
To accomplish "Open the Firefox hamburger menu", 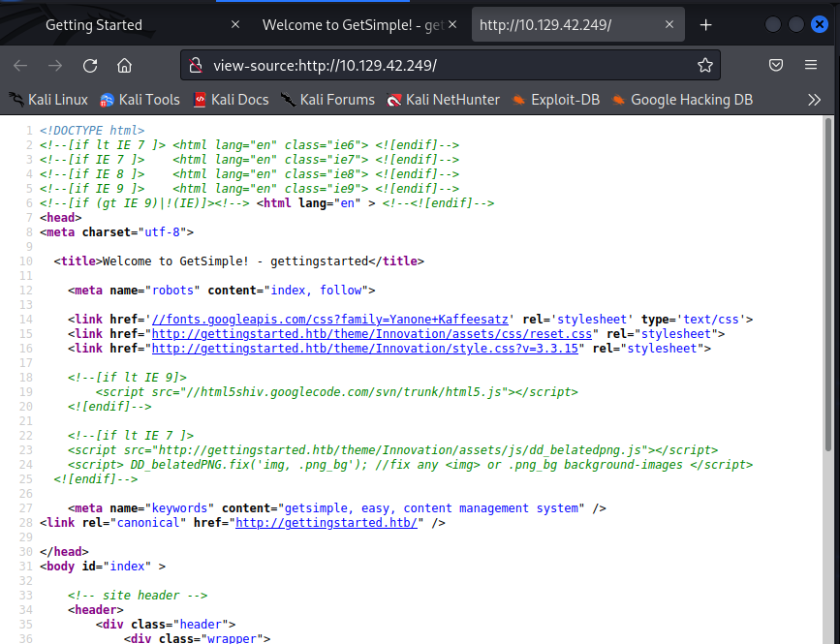I will coord(811,65).
